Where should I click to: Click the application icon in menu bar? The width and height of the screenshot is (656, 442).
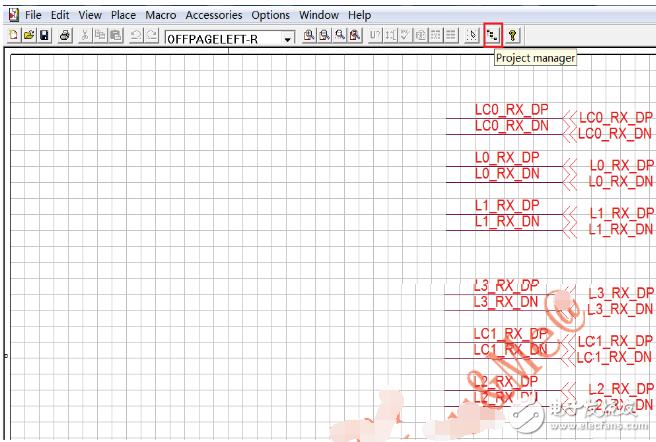coord(14,15)
